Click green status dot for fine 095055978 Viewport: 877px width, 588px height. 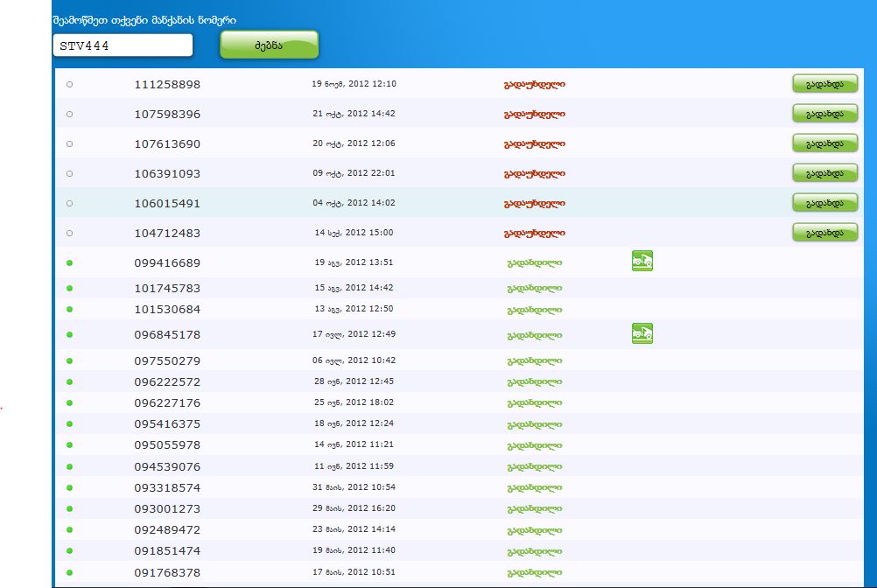(x=69, y=444)
